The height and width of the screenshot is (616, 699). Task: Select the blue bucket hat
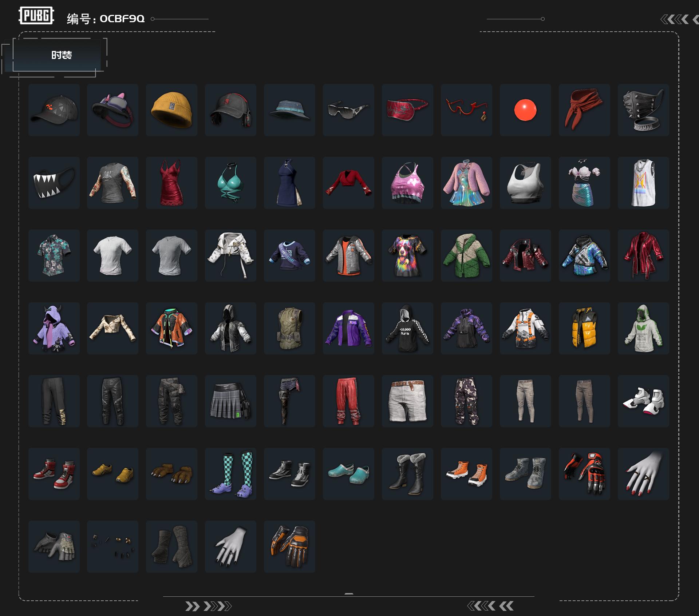tap(289, 110)
